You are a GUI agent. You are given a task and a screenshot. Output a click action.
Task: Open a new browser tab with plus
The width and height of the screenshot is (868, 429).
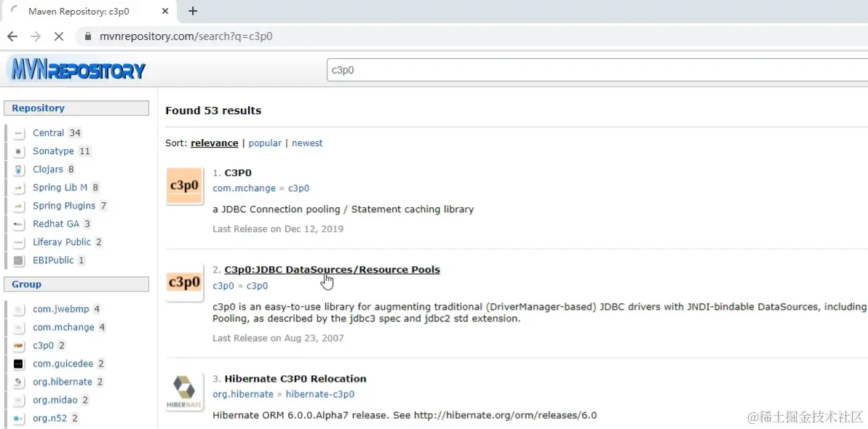pyautogui.click(x=193, y=11)
